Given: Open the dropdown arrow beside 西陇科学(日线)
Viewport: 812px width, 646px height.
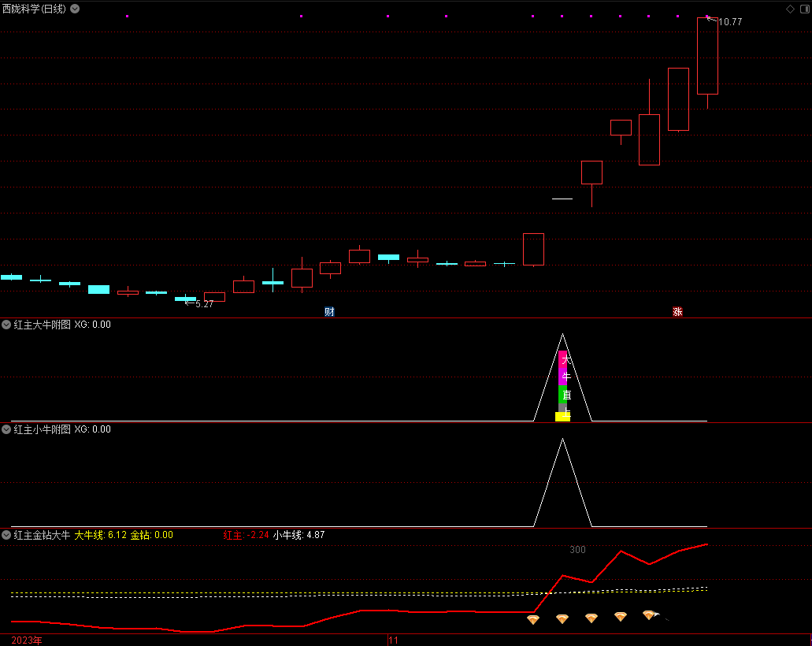Looking at the screenshot, I should (x=75, y=9).
